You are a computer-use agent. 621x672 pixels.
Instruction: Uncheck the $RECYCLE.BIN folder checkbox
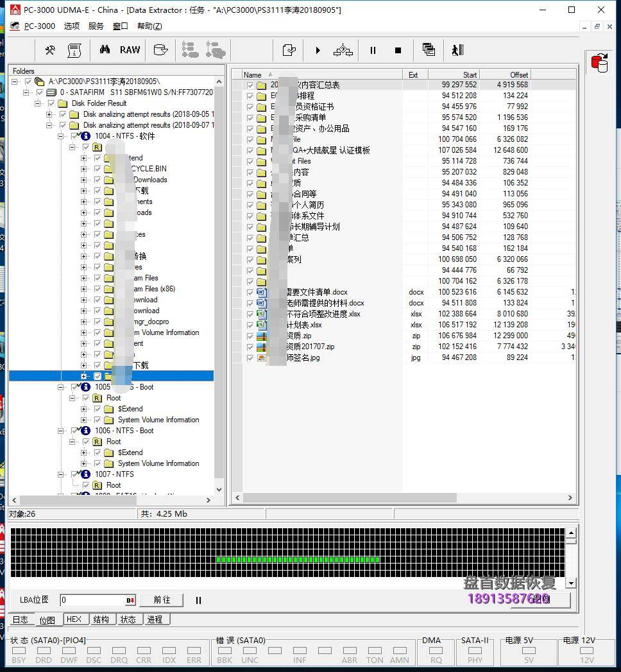coord(98,169)
